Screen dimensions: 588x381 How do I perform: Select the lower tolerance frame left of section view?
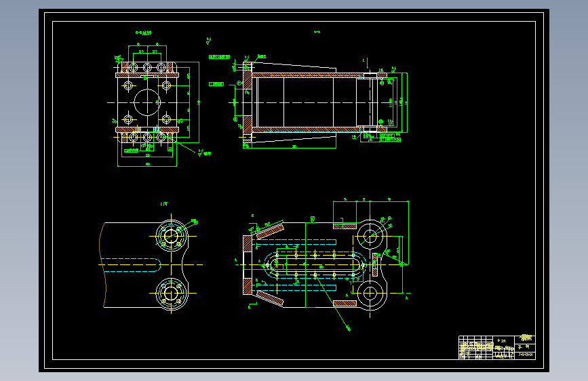(216, 84)
